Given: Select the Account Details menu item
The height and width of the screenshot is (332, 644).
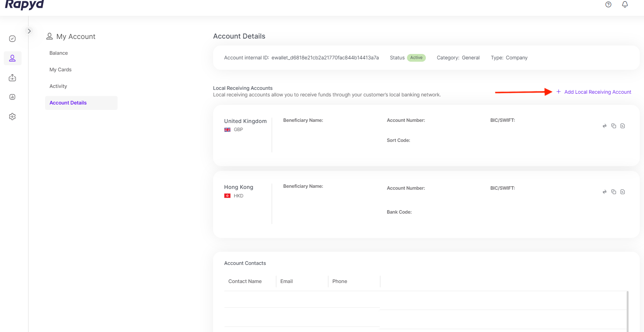Looking at the screenshot, I should (68, 103).
